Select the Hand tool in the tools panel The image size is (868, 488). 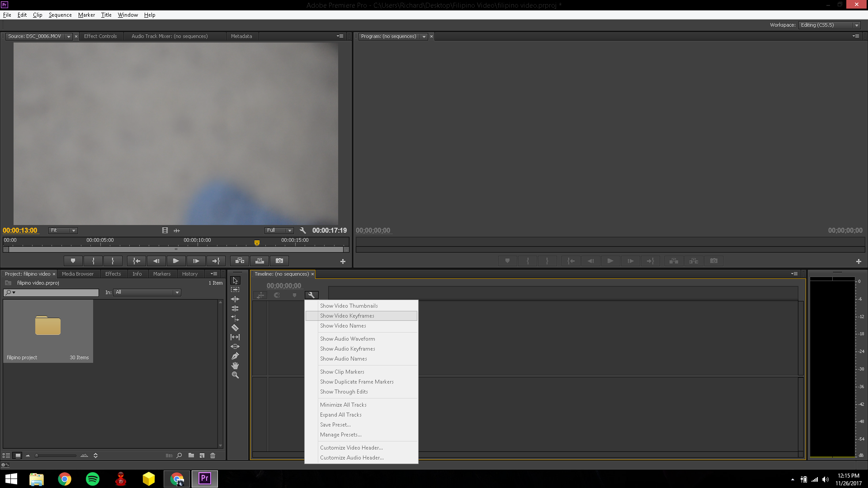point(235,365)
